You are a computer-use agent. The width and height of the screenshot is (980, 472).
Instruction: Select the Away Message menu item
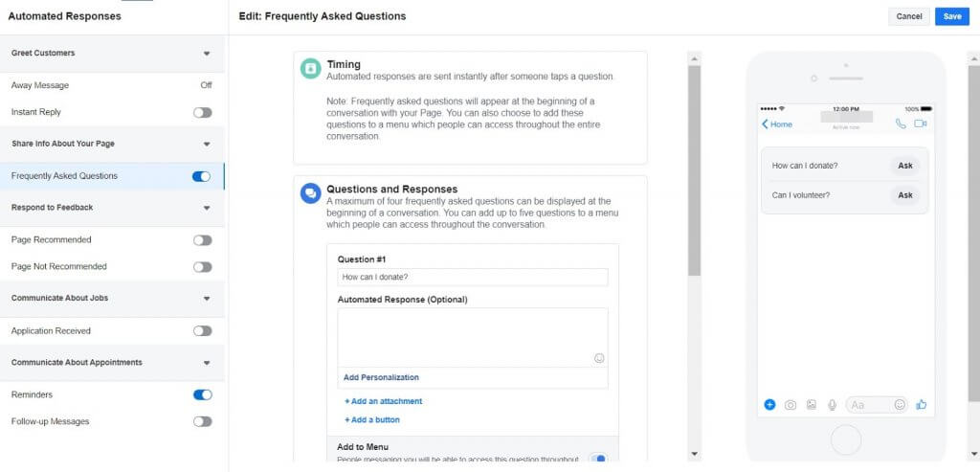pyautogui.click(x=40, y=85)
